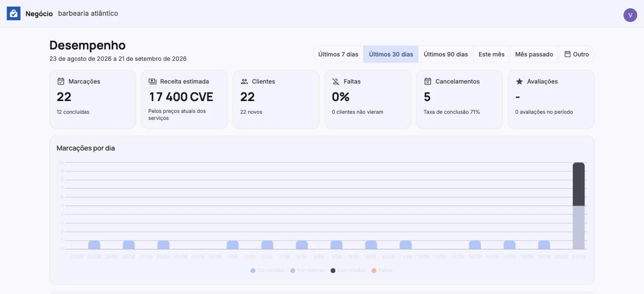The width and height of the screenshot is (644, 294).
Task: Click the Clientes people icon
Action: click(x=244, y=81)
